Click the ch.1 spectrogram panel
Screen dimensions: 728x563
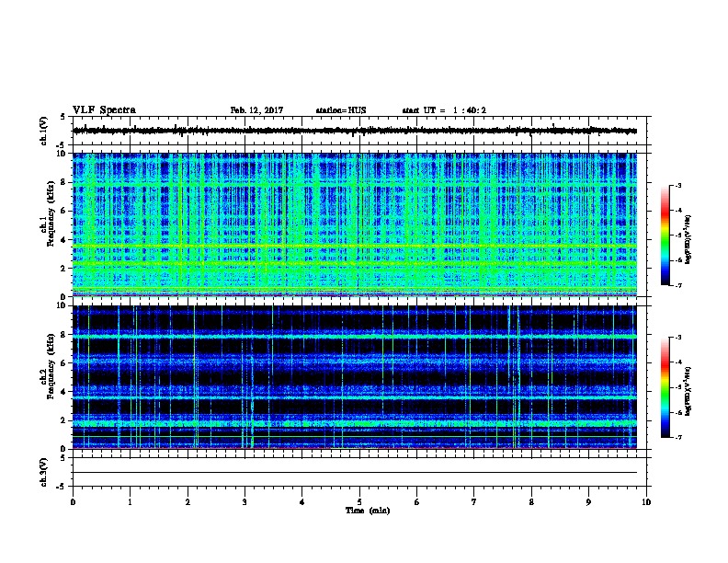[355, 224]
